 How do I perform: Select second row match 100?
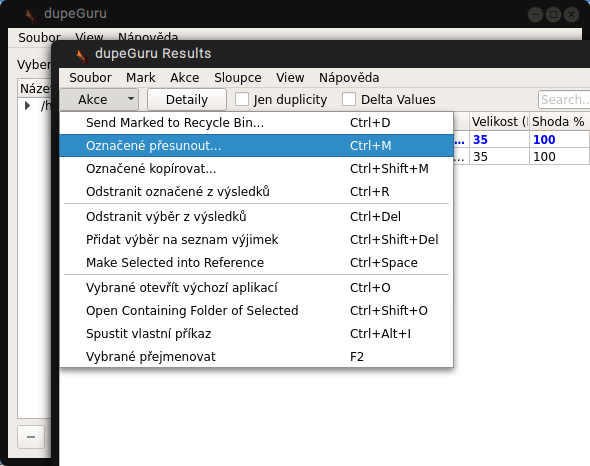[x=559, y=156]
